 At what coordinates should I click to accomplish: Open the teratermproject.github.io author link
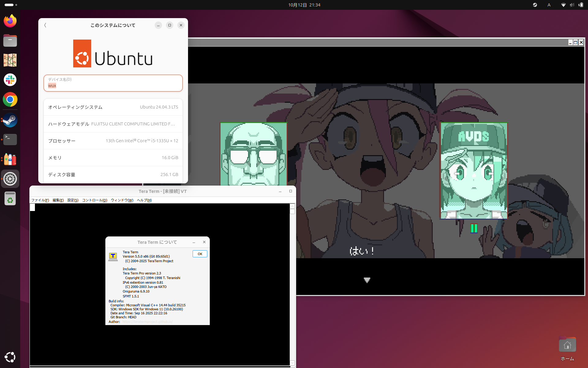pyautogui.click(x=147, y=322)
